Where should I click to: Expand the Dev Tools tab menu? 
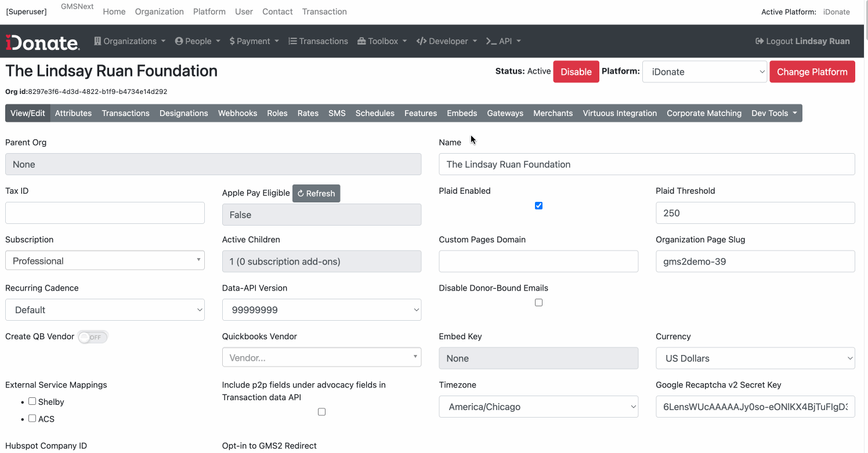coord(774,113)
